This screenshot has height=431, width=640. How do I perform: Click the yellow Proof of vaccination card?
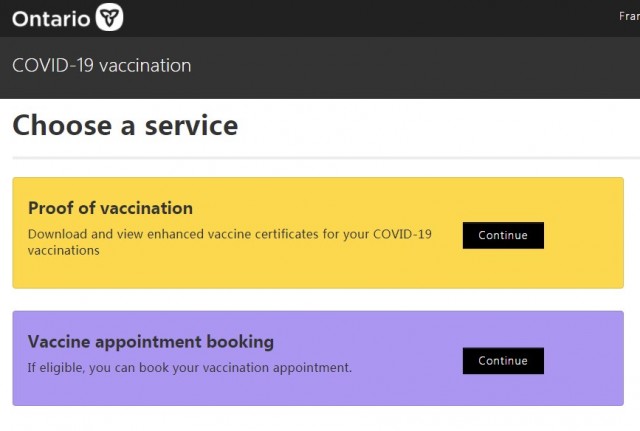coord(318,233)
